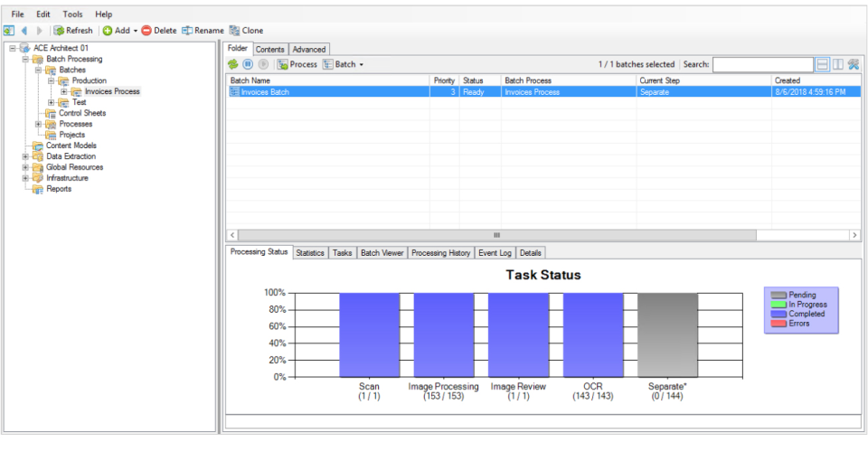Pause the selected batch with the pause icon
Image resolution: width=868 pixels, height=452 pixels.
click(248, 64)
